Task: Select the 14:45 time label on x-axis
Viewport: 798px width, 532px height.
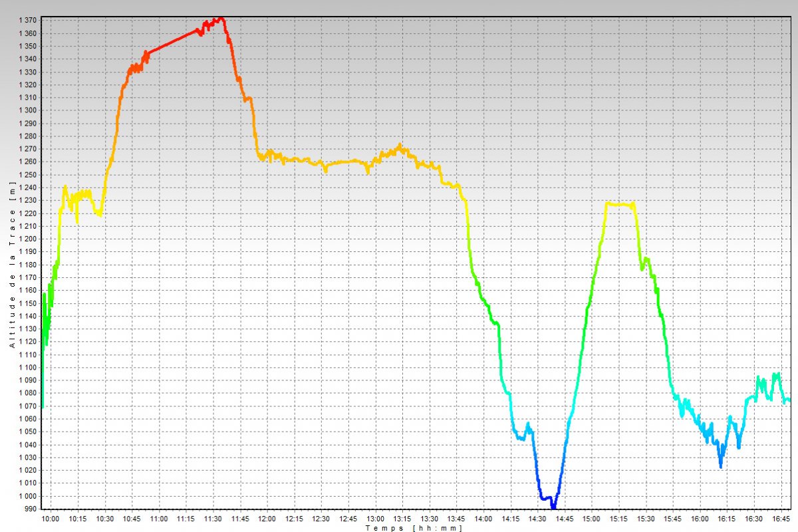Action: [x=565, y=519]
